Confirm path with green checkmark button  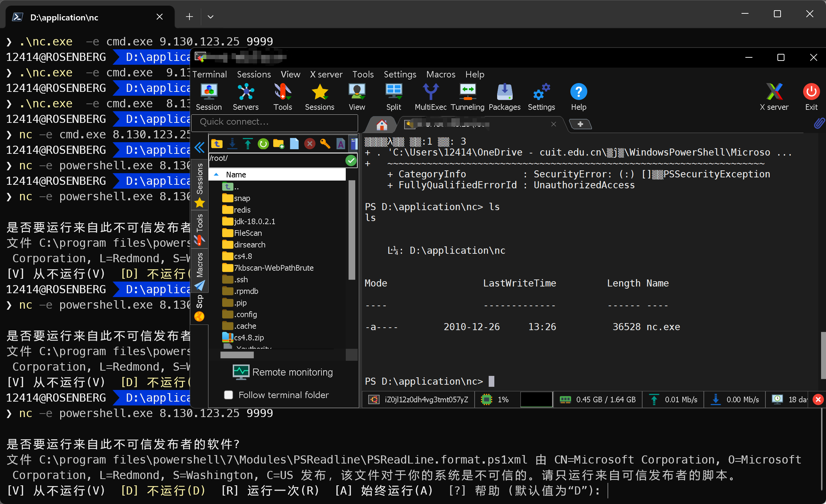pyautogui.click(x=351, y=160)
